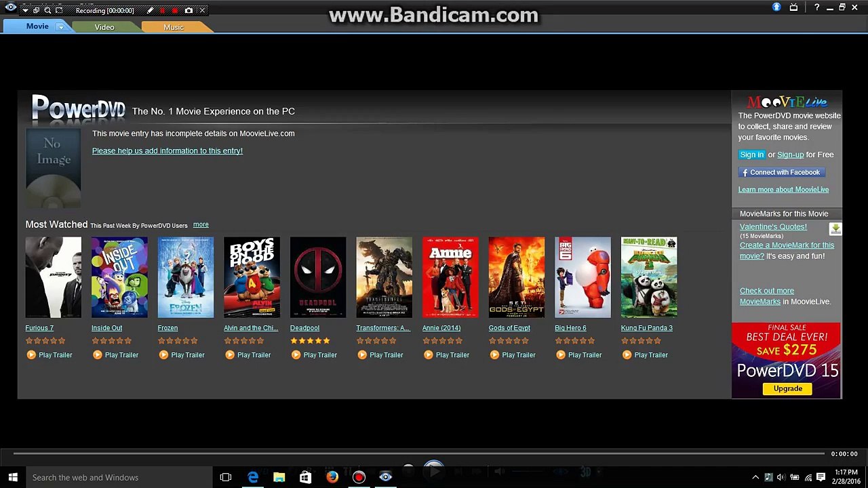Click Upgrade button on PowerDVD 15 ad

(788, 388)
